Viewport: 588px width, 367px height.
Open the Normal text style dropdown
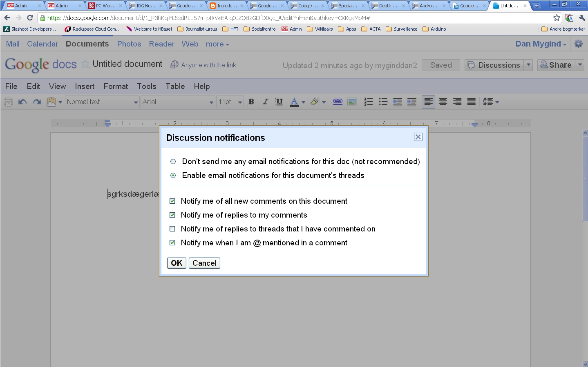coord(102,102)
